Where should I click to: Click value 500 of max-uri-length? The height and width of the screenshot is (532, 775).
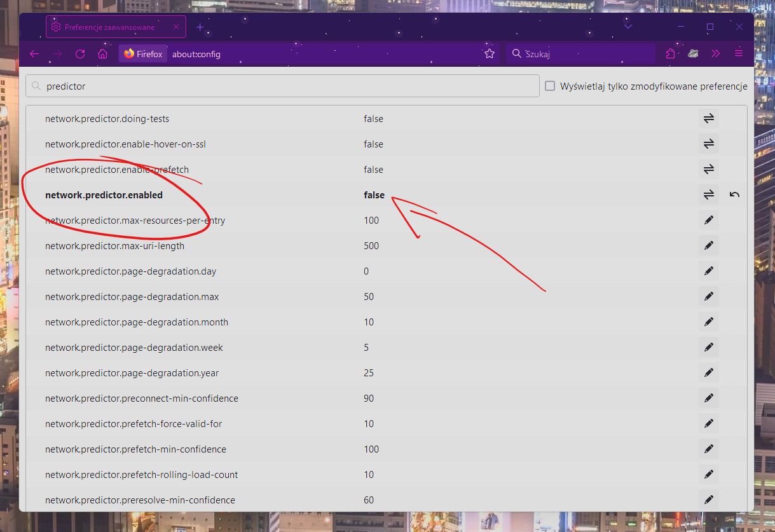coord(371,246)
